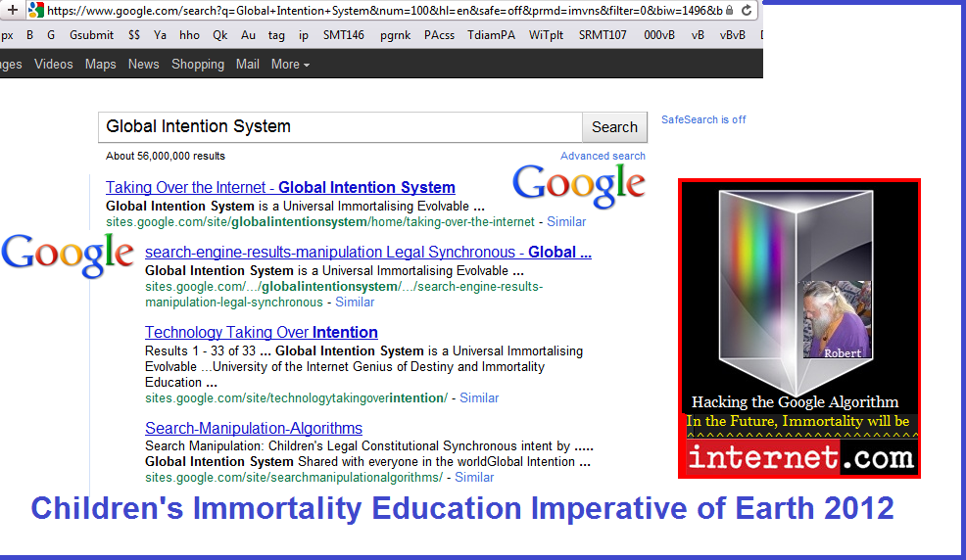Open the PAcss bookmark
Image resolution: width=966 pixels, height=560 pixels.
pos(439,35)
